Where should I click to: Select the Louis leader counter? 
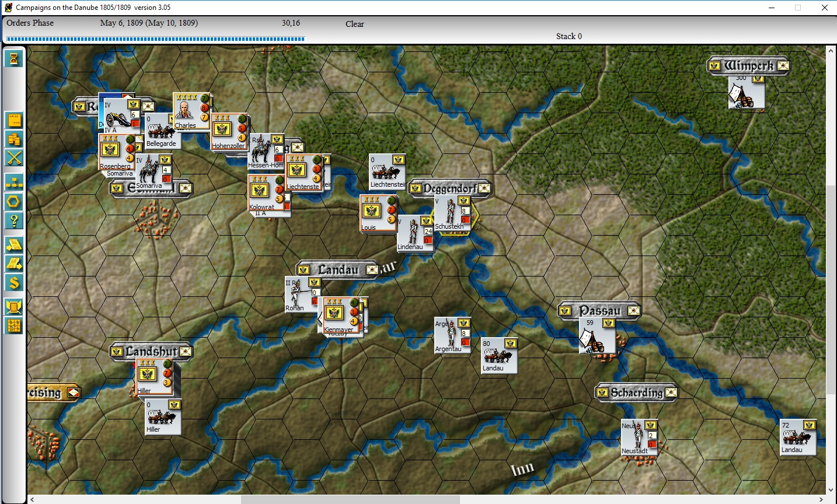coord(378,213)
